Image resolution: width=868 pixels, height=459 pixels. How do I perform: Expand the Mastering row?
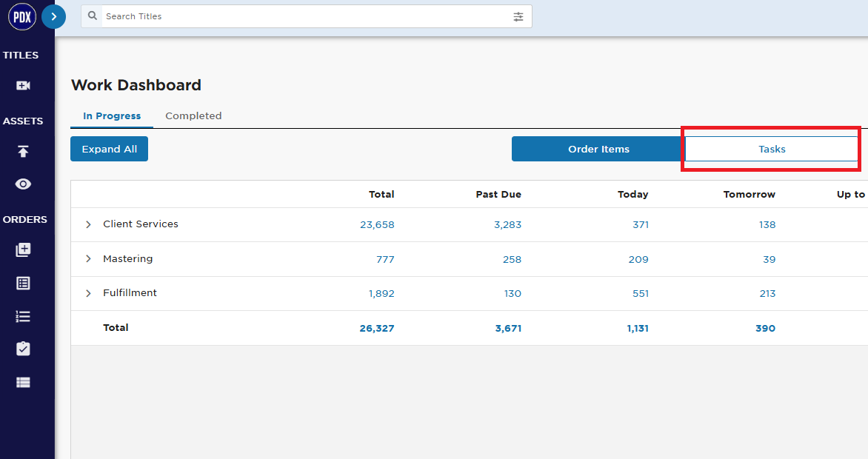(x=88, y=258)
